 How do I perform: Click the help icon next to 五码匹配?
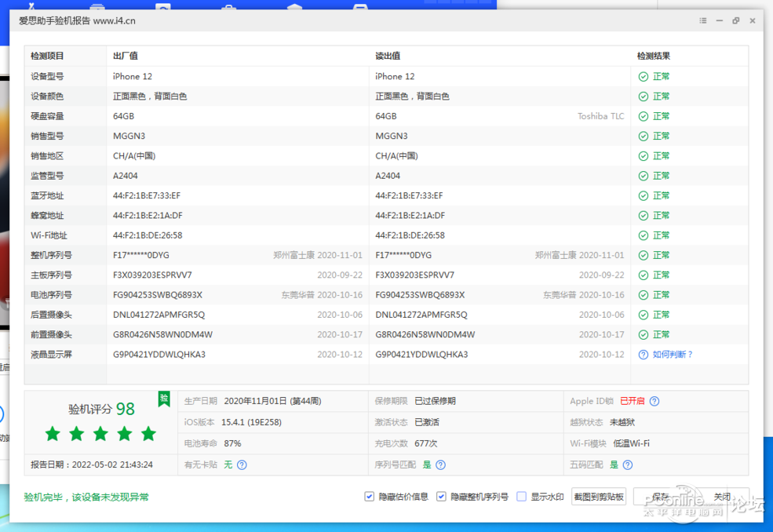(628, 465)
